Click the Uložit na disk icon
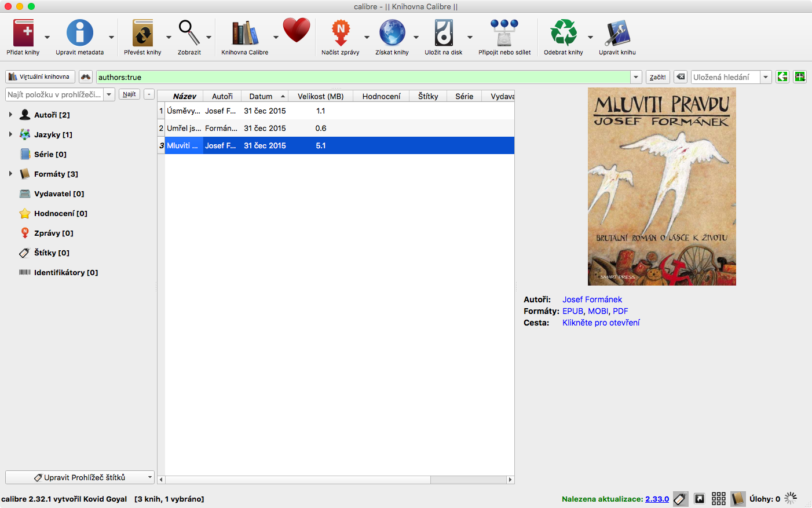 click(444, 33)
